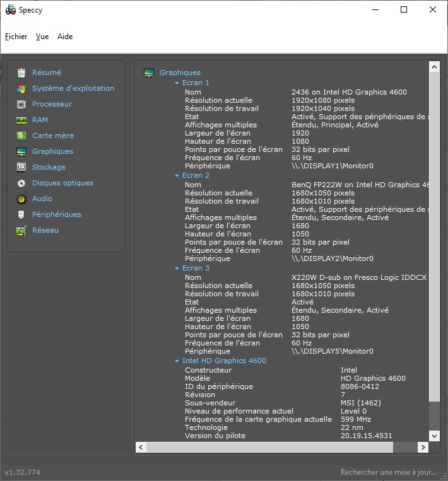This screenshot has height=481, width=448.
Task: Click the Rechercher une mise à jour link
Action: click(x=388, y=472)
